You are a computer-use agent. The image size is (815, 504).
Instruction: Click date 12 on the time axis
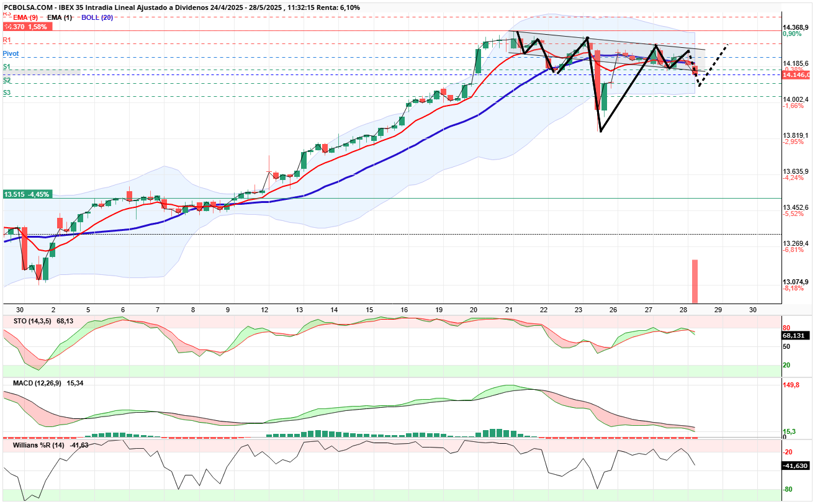pyautogui.click(x=264, y=310)
